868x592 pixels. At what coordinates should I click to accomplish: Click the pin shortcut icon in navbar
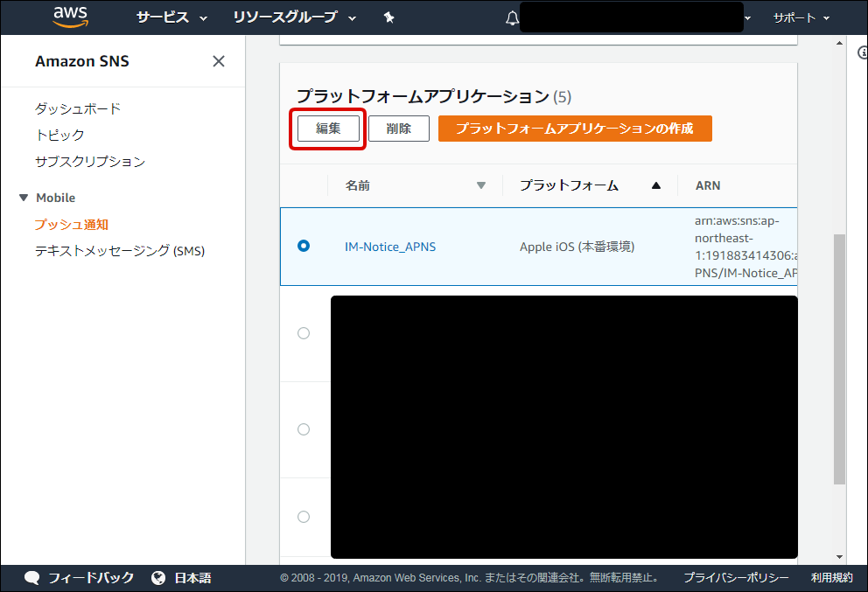click(389, 17)
